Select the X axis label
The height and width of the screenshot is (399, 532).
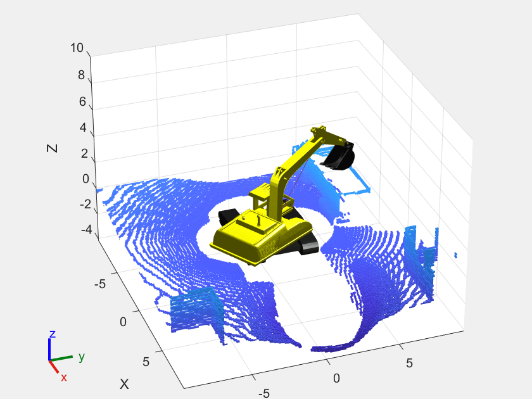[125, 384]
